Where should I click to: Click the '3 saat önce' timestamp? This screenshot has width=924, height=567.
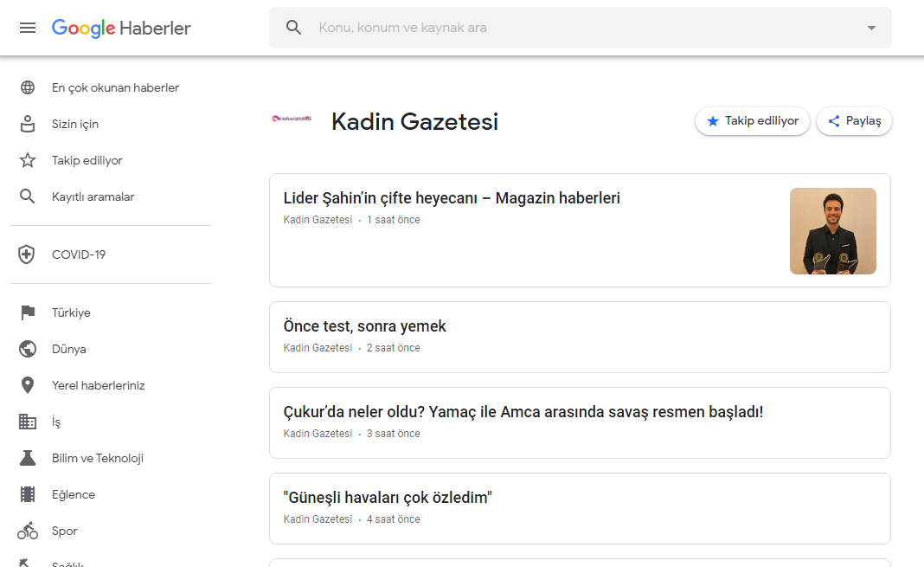click(x=393, y=434)
